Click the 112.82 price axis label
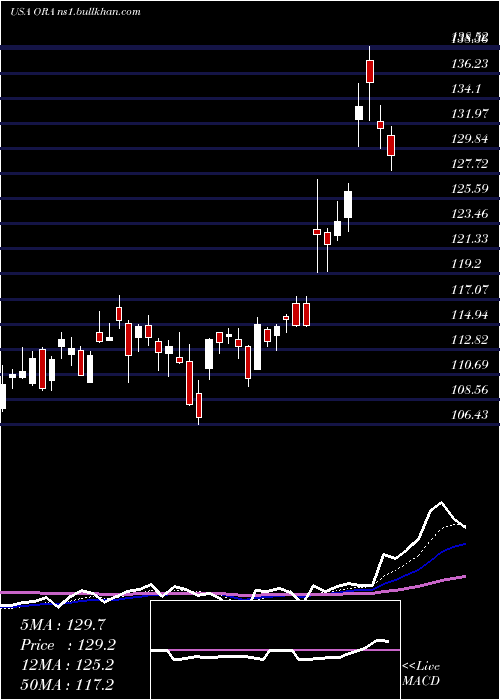The image size is (500, 700). point(470,340)
